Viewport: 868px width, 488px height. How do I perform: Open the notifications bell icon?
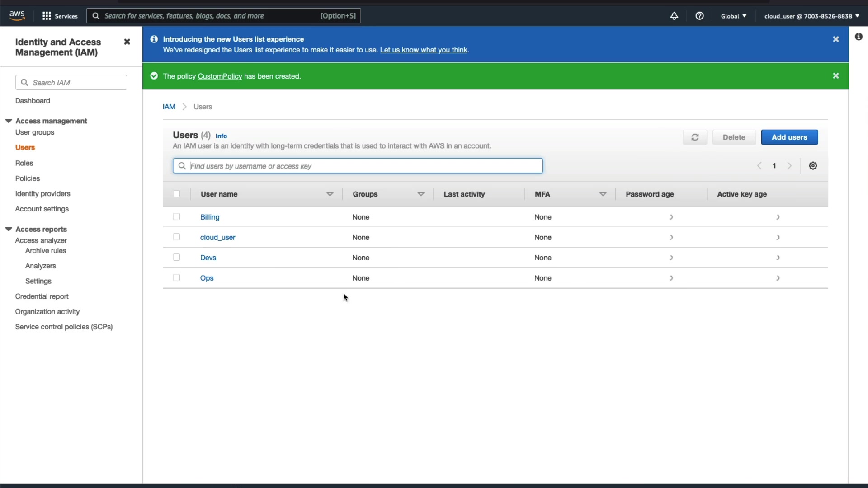(x=674, y=16)
